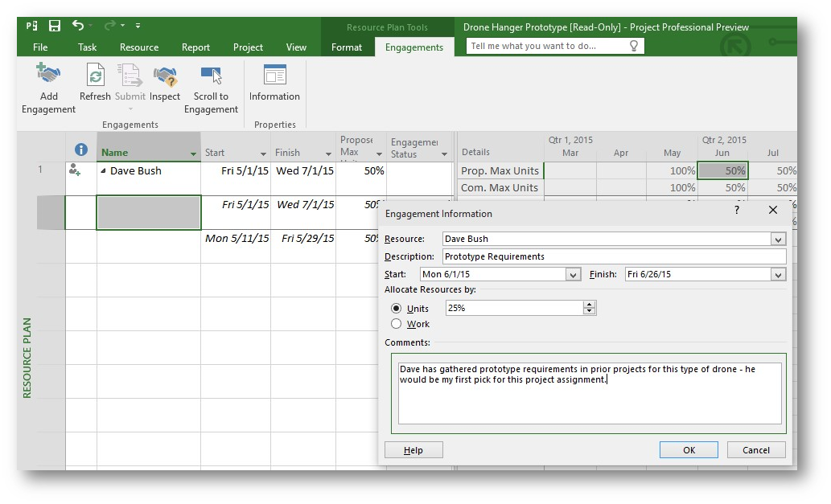
Task: Open the Resource dropdown list
Action: click(x=777, y=240)
